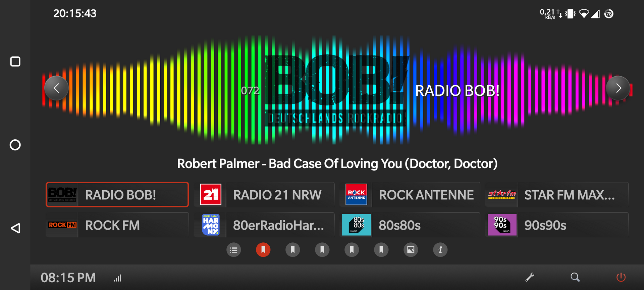Open search with the magnifier icon
This screenshot has height=290, width=644.
click(575, 277)
